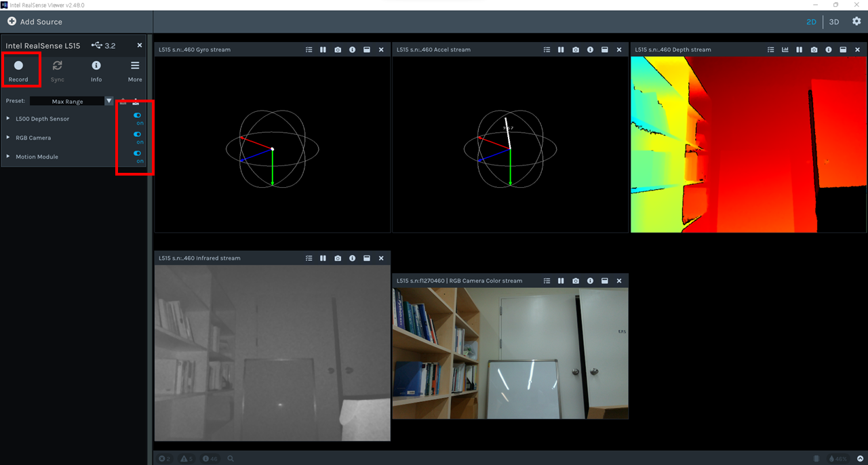Maximize the Accel stream window

[605, 49]
